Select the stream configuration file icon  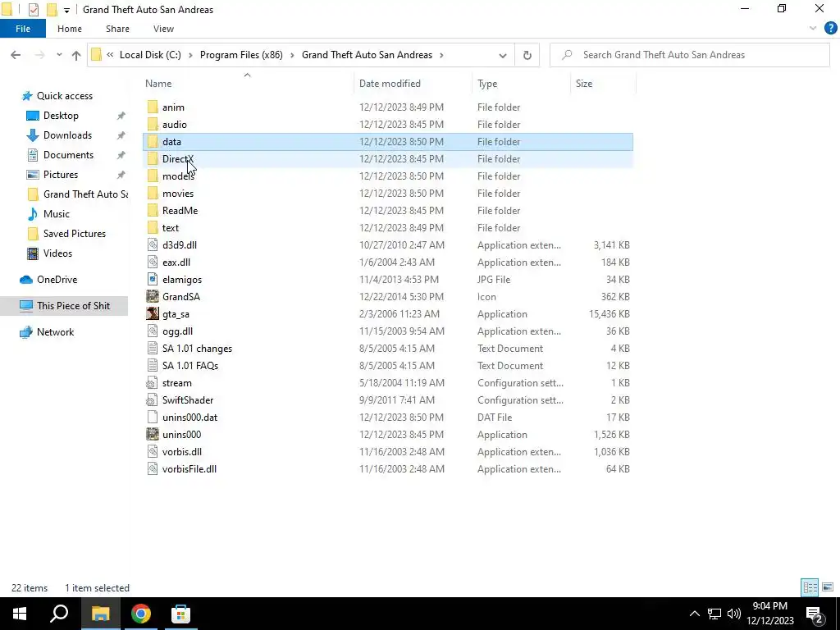[153, 383]
